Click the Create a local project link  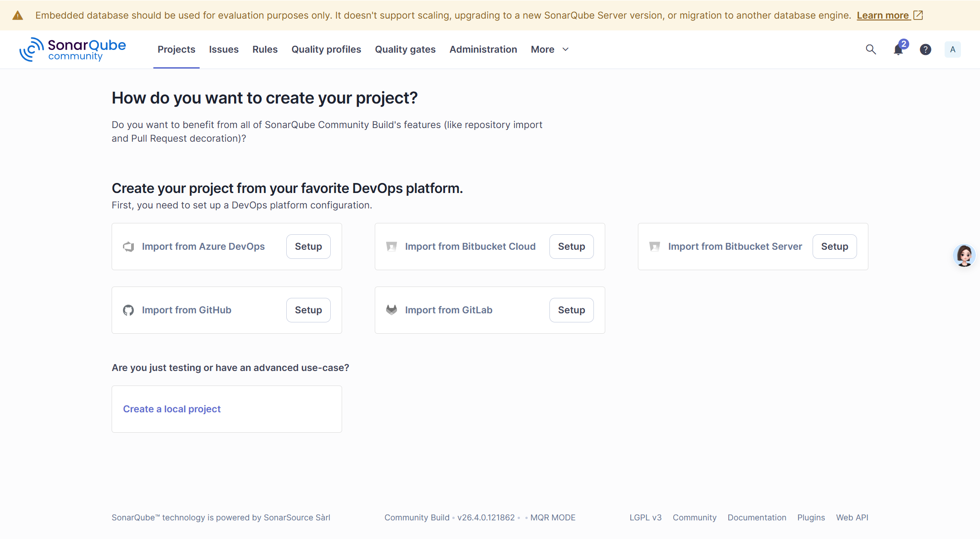(x=172, y=409)
